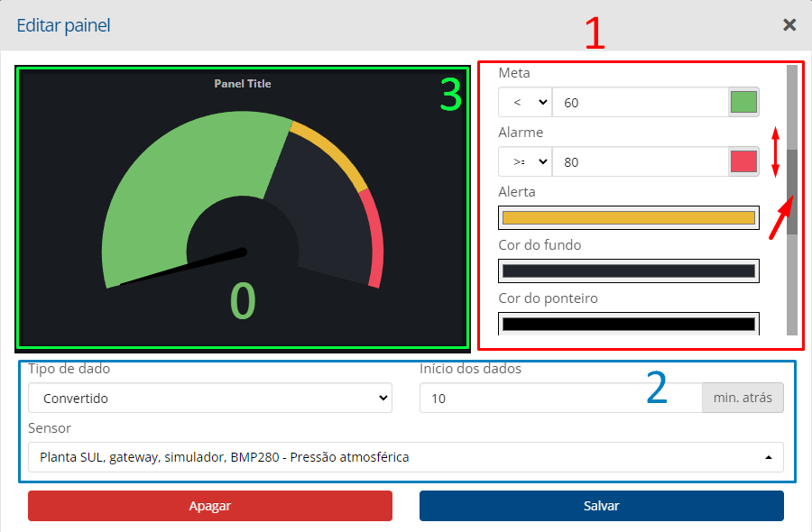Expand the Tipo de dado dropdown

210,398
